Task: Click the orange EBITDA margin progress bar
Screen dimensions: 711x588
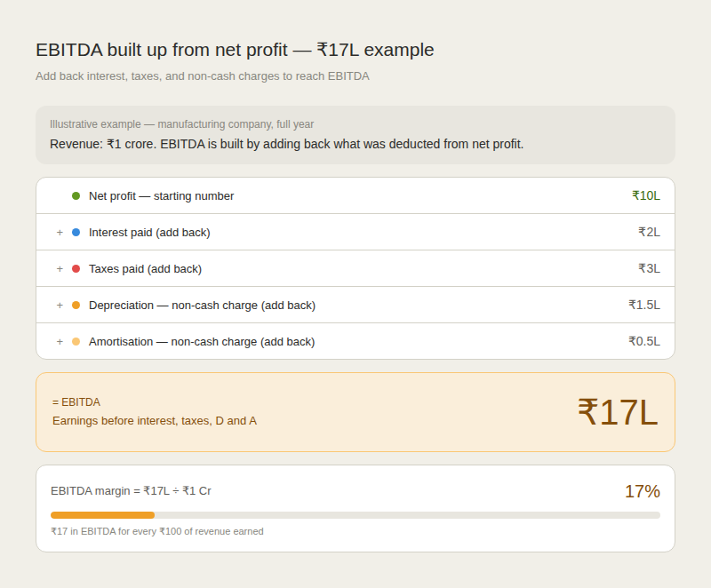Action: click(x=102, y=515)
